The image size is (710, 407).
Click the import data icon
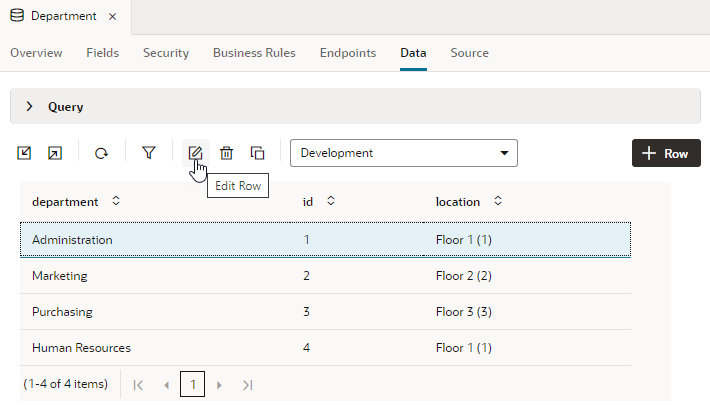pos(25,153)
